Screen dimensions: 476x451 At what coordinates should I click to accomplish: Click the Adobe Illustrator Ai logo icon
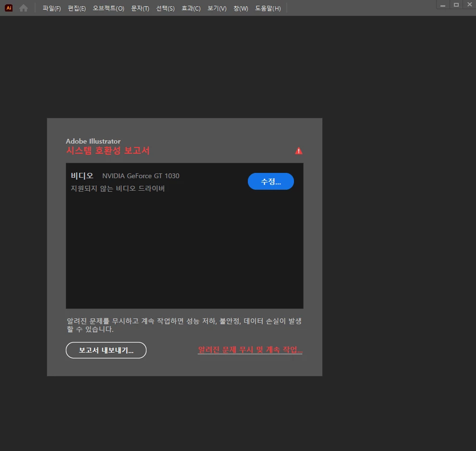pos(9,8)
